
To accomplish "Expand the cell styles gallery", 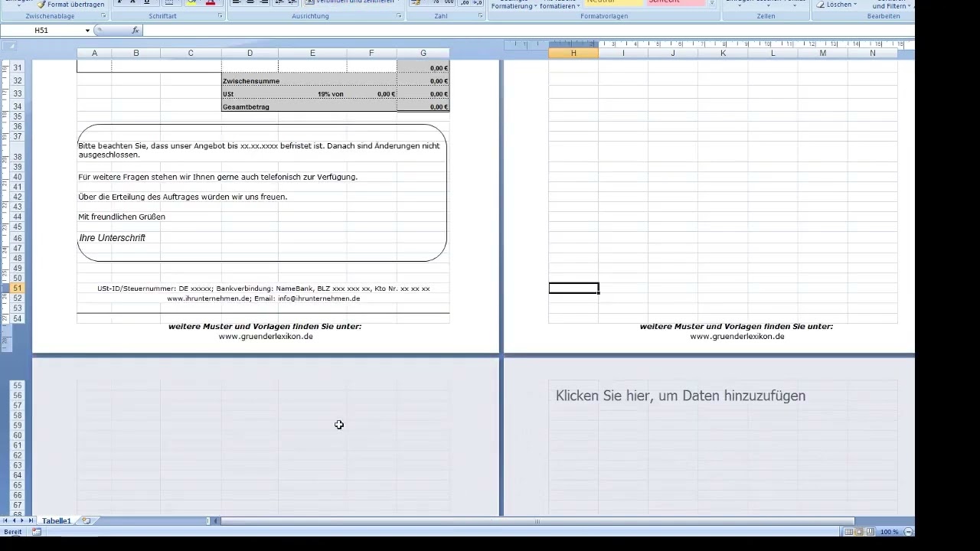I will 712,3.
